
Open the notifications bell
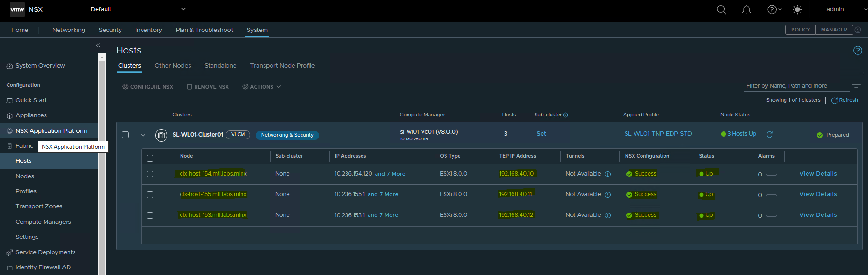pos(747,9)
